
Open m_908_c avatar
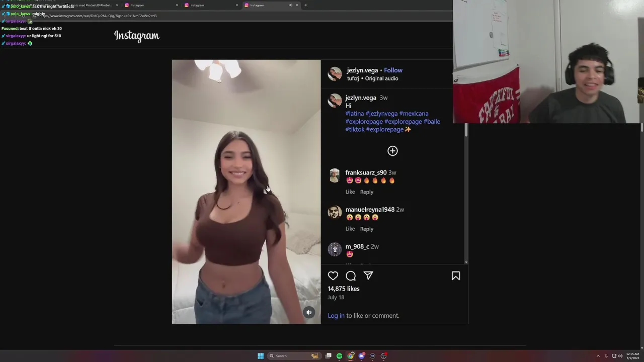(x=335, y=249)
